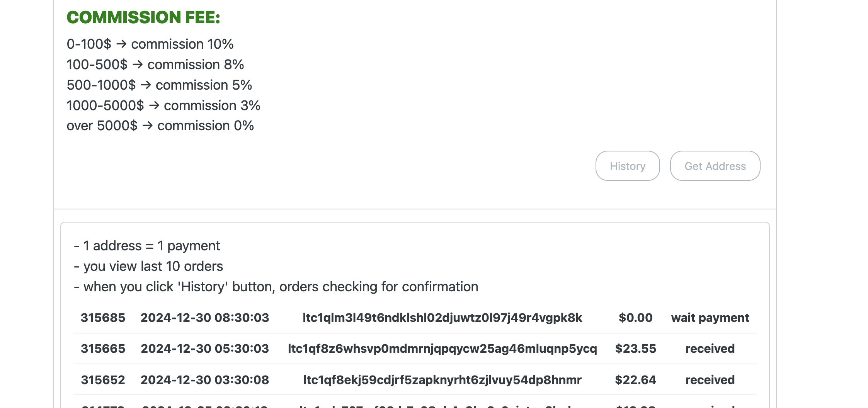Click 'received' status of order 315665
Image resolution: width=868 pixels, height=408 pixels.
point(710,348)
